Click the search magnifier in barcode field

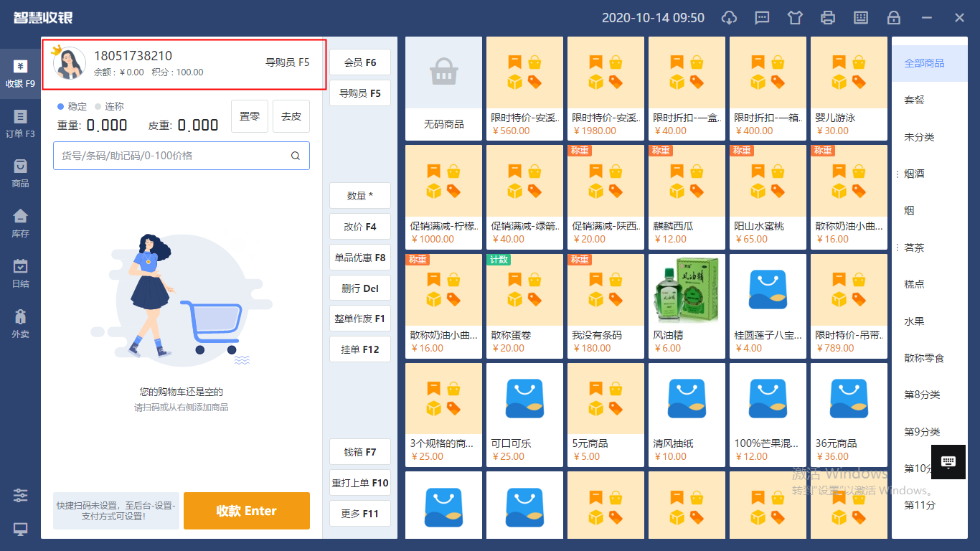(296, 156)
